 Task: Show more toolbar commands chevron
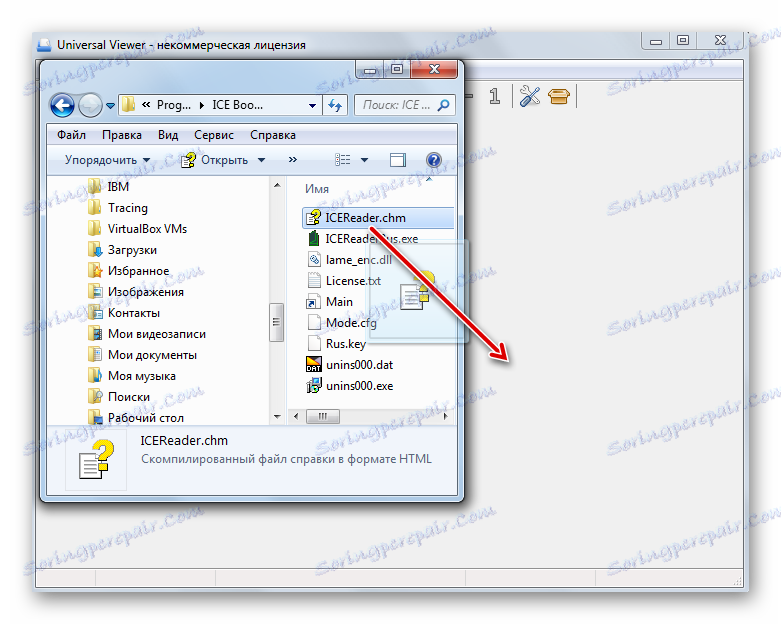(292, 159)
